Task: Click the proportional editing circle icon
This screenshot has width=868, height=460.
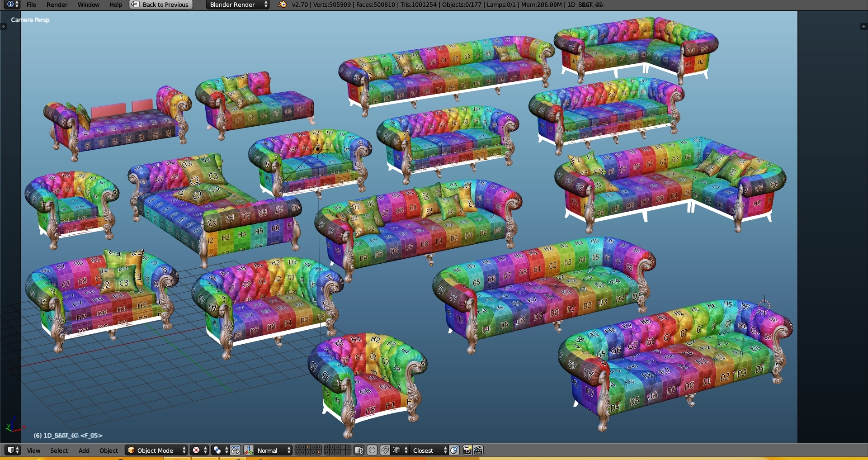Action: tap(372, 450)
